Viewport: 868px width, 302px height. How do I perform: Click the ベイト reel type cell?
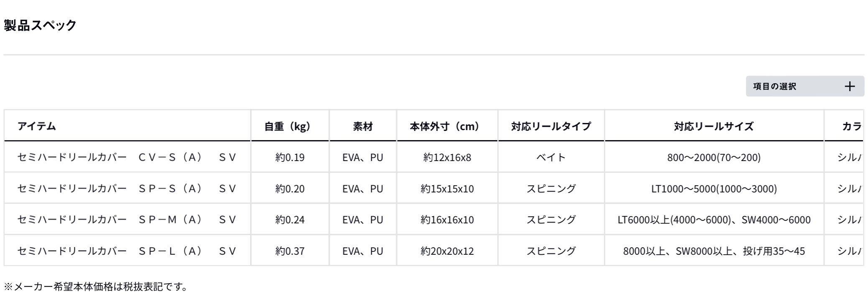(551, 157)
